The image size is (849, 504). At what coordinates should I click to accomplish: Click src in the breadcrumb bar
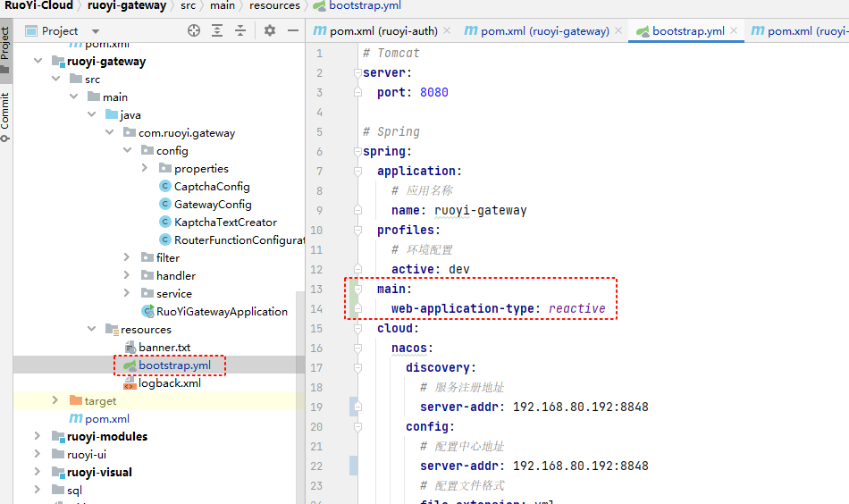(x=188, y=5)
